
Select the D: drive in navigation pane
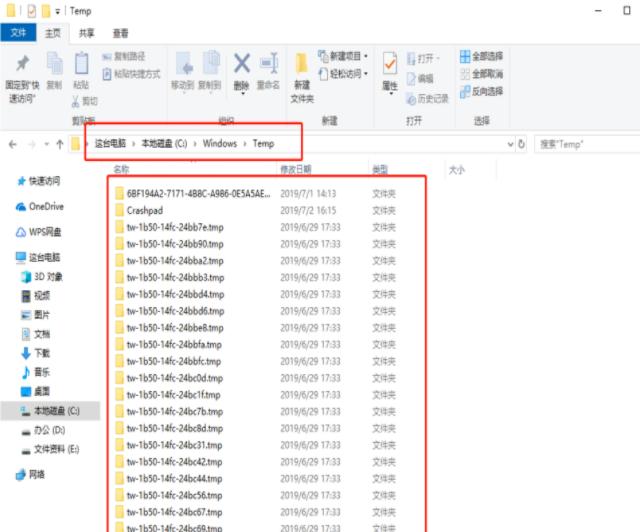[43, 430]
